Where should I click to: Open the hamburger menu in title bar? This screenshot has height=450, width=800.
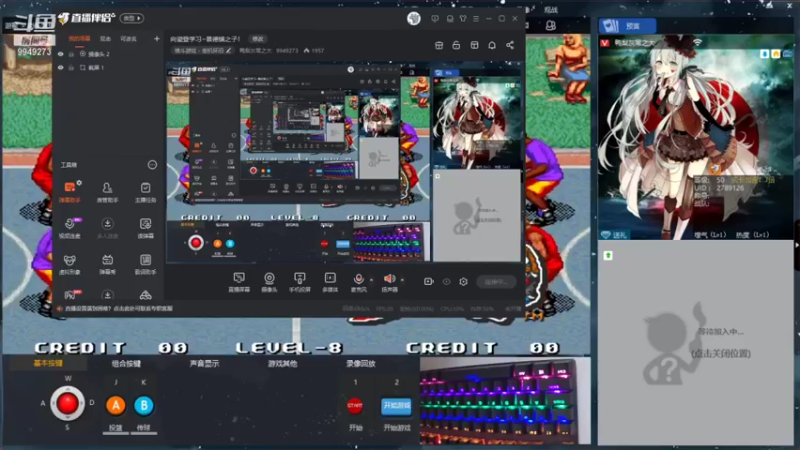[476, 19]
